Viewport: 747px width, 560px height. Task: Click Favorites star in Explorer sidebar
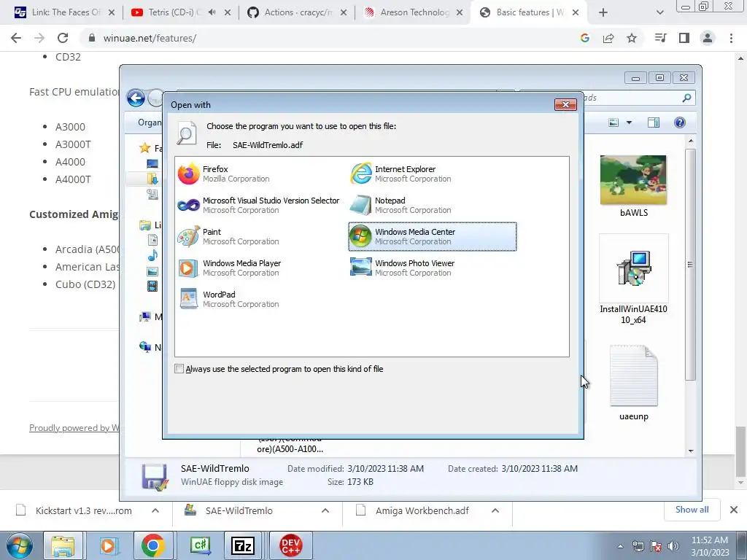(145, 148)
